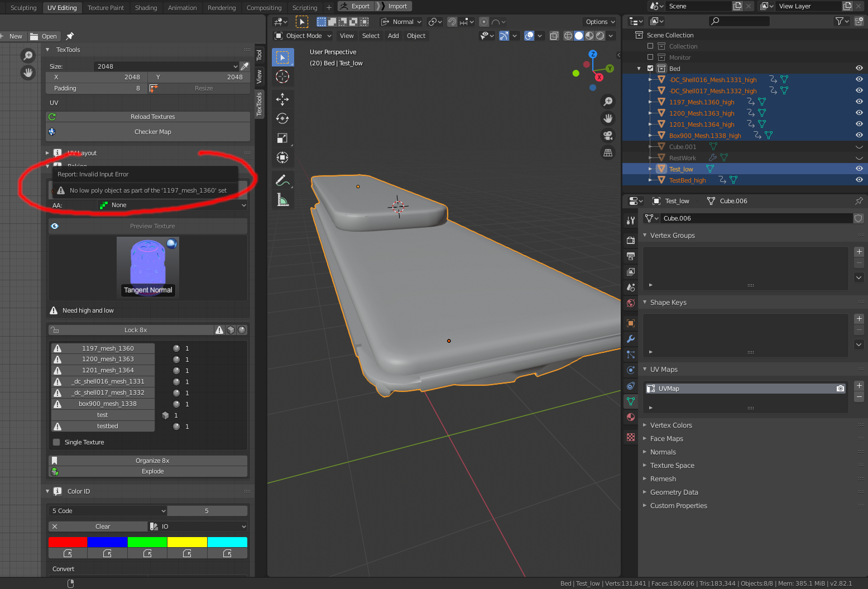
Task: Pick the Scale tool
Action: (x=282, y=138)
